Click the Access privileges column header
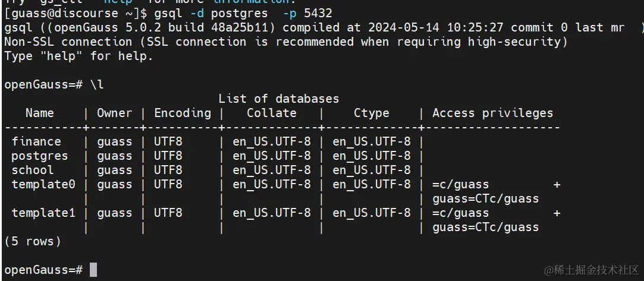This screenshot has height=281, width=644. (x=492, y=113)
